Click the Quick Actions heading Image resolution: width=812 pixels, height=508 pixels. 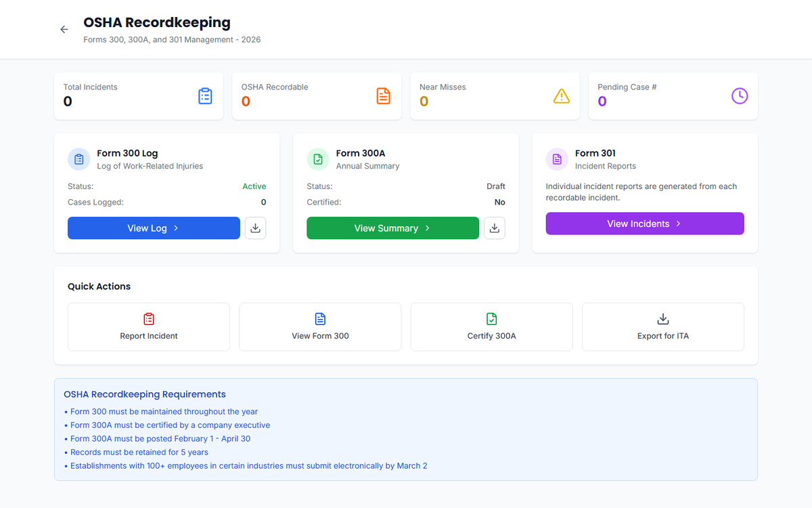point(99,287)
